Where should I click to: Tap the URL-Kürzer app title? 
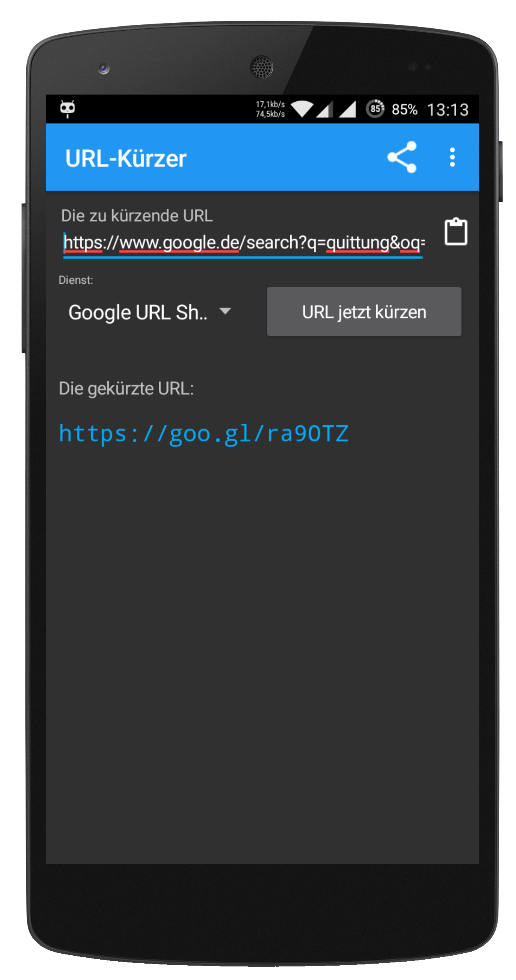click(x=126, y=158)
